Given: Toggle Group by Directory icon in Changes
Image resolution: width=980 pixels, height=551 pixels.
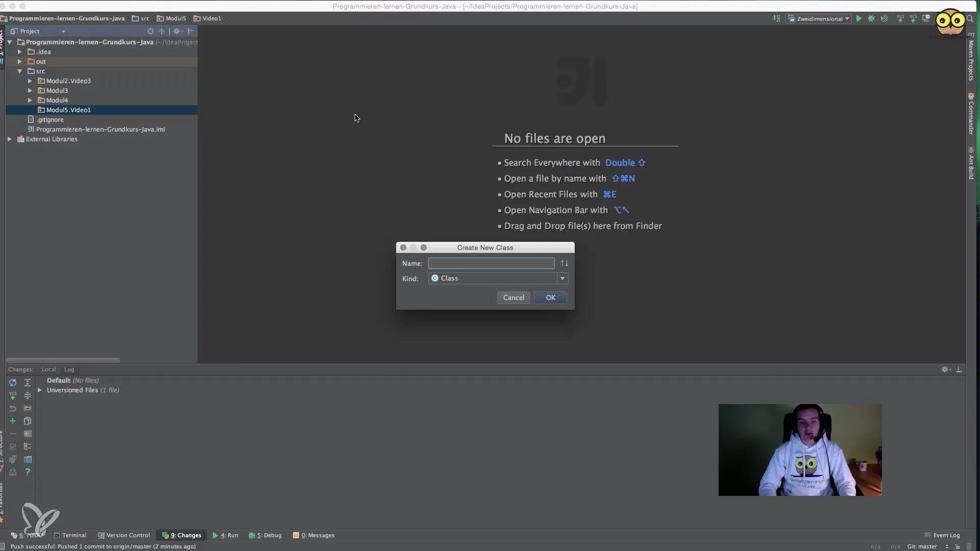Looking at the screenshot, I should pyautogui.click(x=28, y=408).
